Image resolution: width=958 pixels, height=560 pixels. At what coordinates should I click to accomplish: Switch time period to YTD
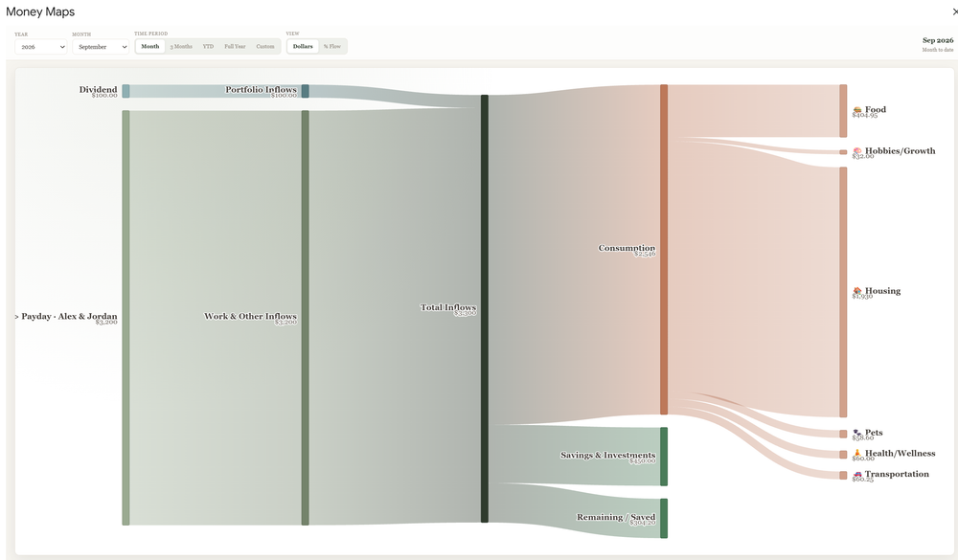coord(208,46)
